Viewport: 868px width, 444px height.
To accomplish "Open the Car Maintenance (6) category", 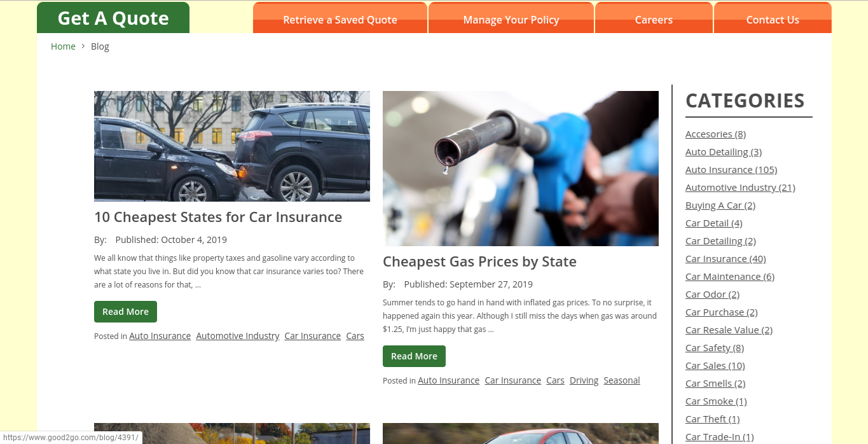I will pyautogui.click(x=730, y=277).
